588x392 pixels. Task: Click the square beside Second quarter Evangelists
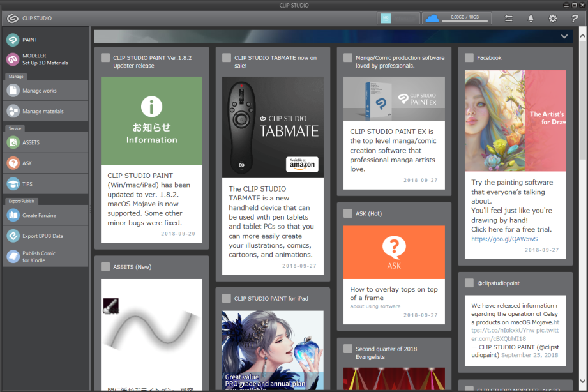tap(348, 349)
